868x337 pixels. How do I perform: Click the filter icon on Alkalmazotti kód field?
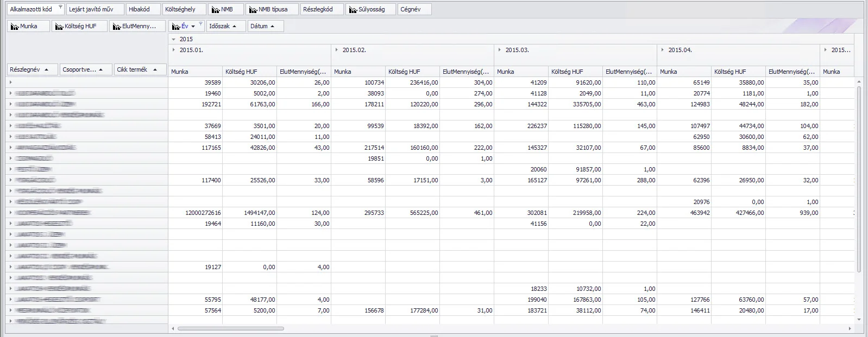60,7
